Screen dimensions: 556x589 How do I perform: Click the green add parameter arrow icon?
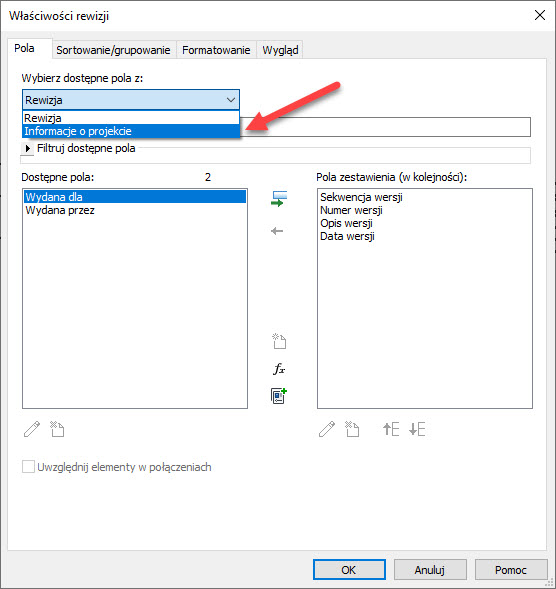(278, 199)
